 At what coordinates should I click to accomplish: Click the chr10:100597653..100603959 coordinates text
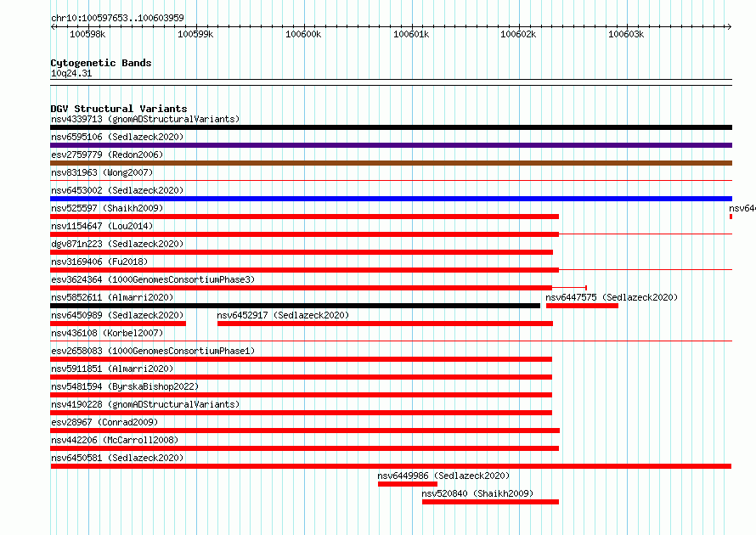[117, 18]
